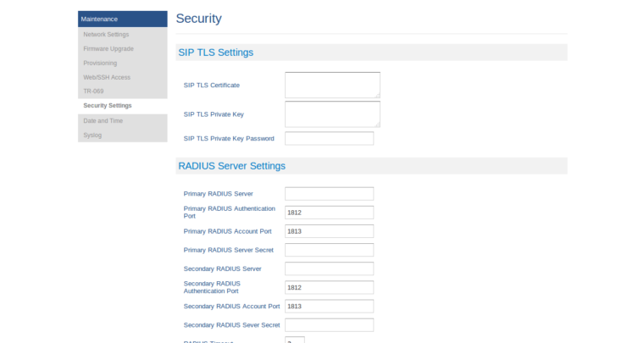Select the Primary RADIUS Account Port field

click(x=329, y=231)
